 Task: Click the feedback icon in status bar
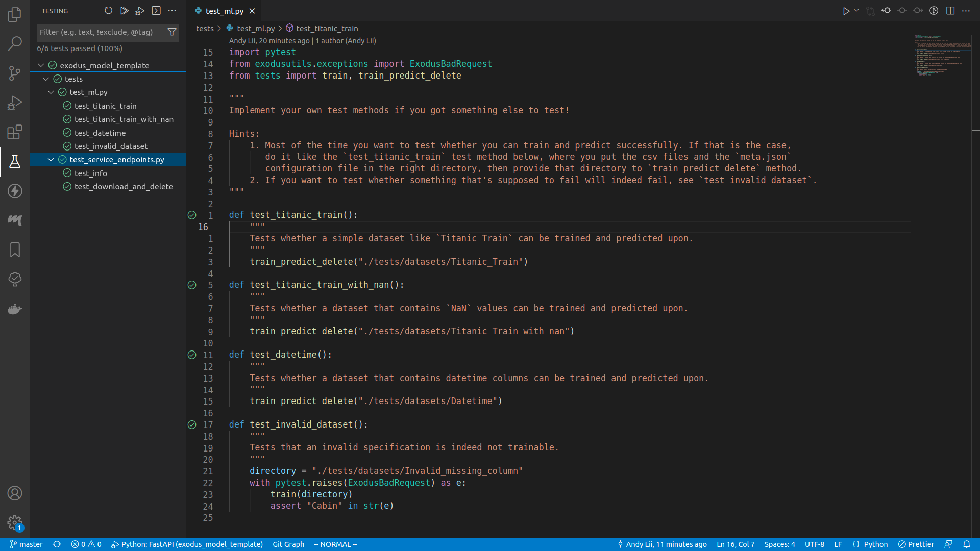[x=948, y=544]
